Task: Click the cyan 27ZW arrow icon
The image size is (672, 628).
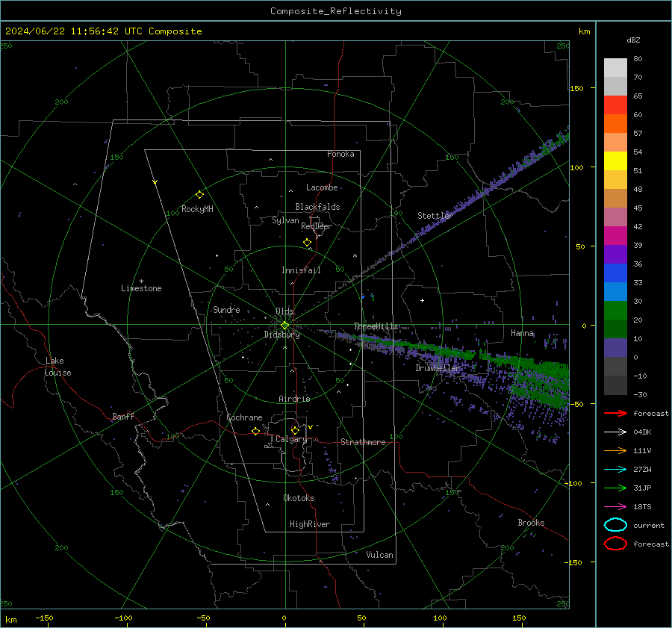Action: pyautogui.click(x=615, y=470)
